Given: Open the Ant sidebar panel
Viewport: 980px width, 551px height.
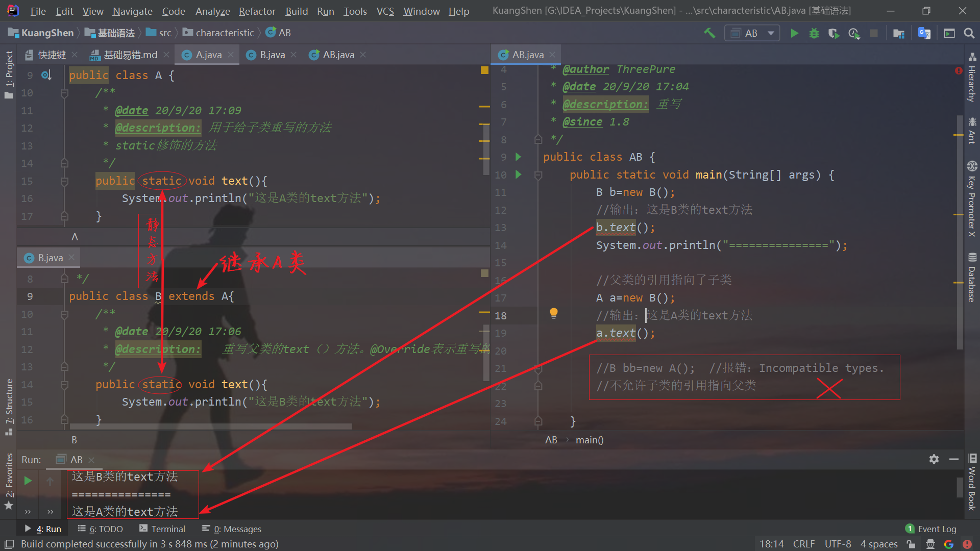Looking at the screenshot, I should coord(972,131).
